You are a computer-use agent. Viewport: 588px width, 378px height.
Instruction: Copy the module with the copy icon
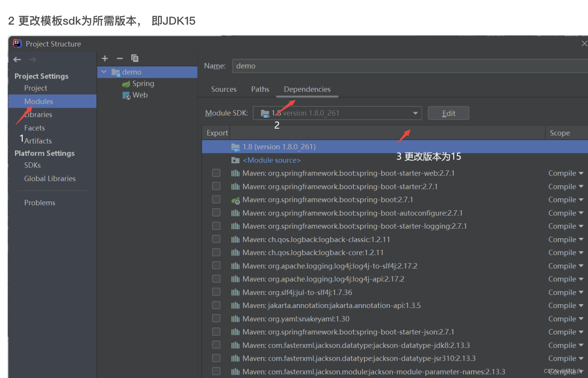point(135,59)
